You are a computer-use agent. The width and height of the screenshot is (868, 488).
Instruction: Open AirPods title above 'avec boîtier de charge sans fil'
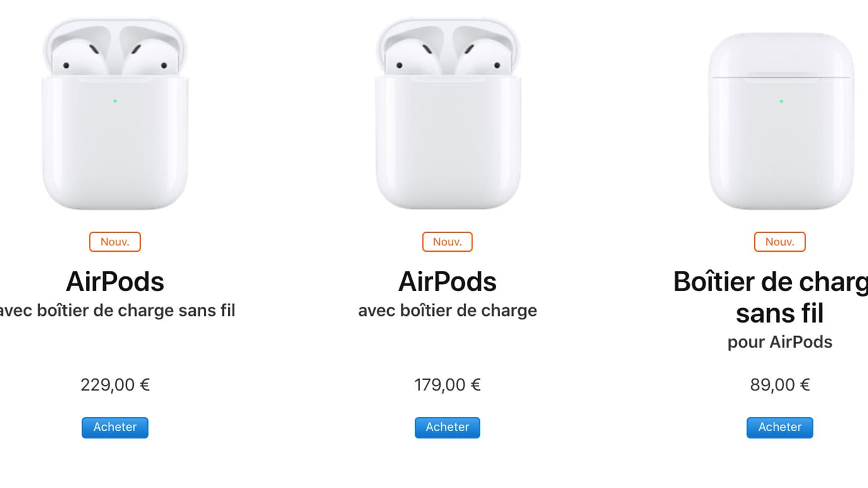click(115, 282)
